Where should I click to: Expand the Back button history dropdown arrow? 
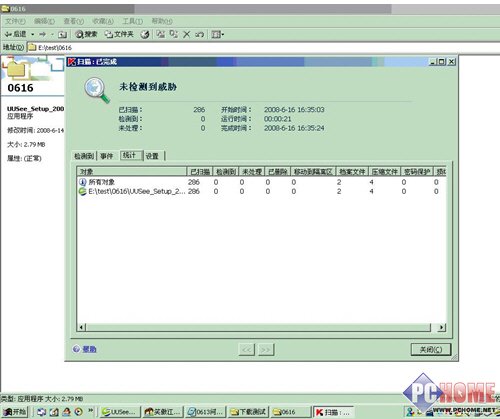tap(33, 34)
